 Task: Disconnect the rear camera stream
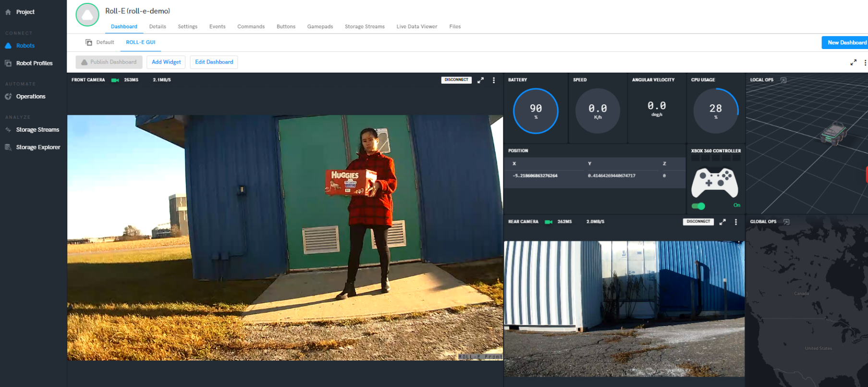698,222
